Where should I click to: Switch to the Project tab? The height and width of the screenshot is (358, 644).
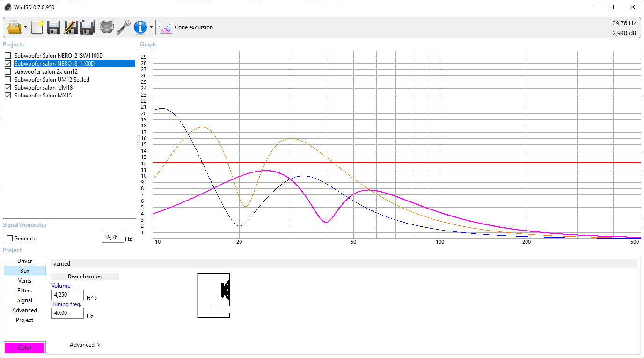25,320
